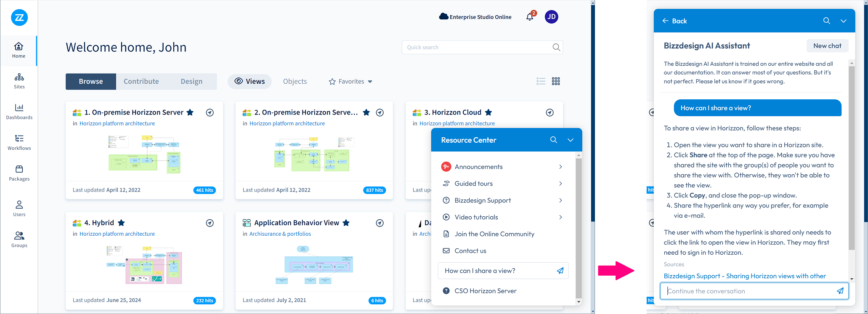
Task: Open the notifications bell
Action: pos(530,17)
